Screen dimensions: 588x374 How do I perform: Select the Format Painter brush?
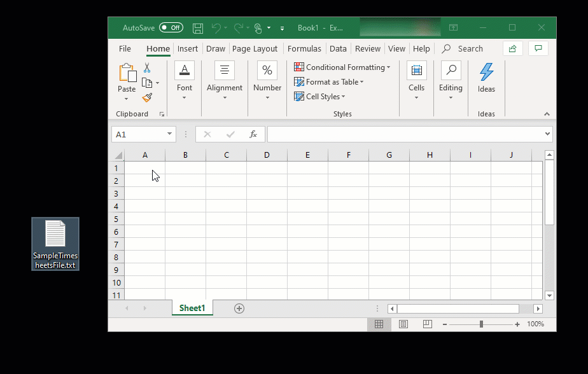click(x=147, y=98)
